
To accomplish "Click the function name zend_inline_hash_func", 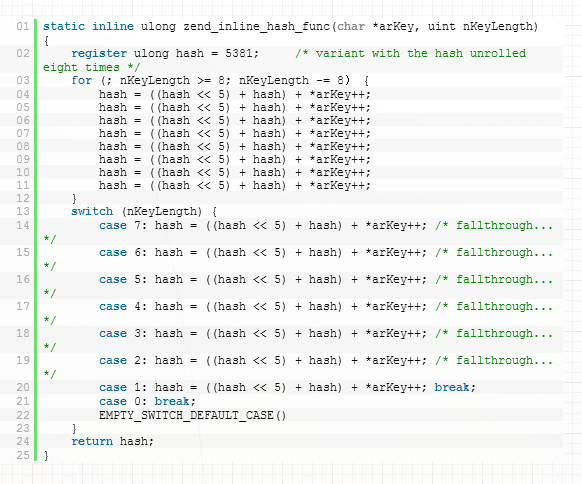I will [256, 27].
